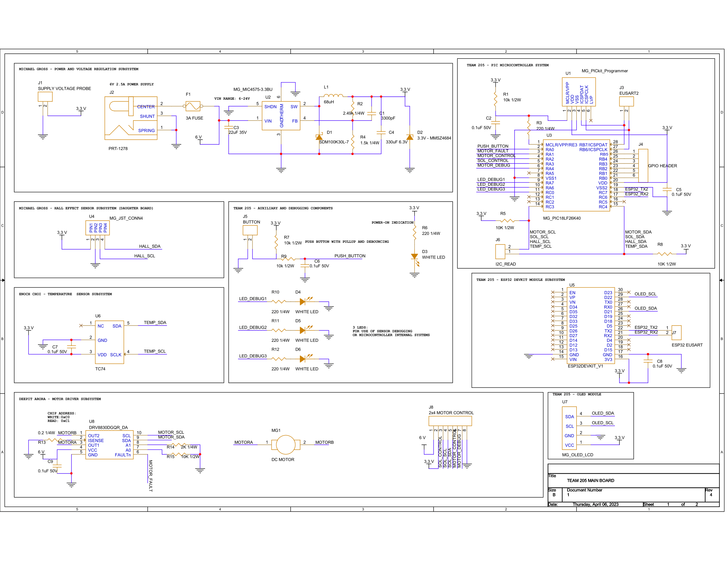This screenshot has height=563, width=728.
Task: Select the R8 10K I2C pull-up resistor
Action: pyautogui.click(x=664, y=254)
